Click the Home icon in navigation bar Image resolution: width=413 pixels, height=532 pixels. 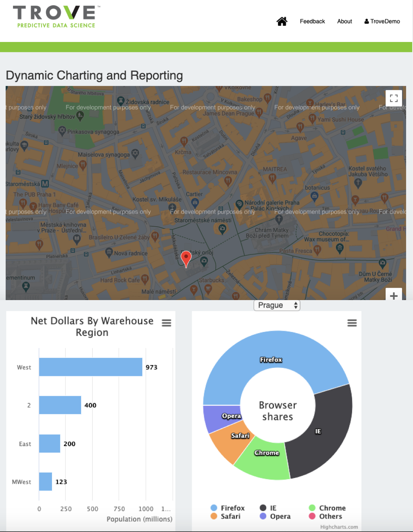(x=282, y=21)
